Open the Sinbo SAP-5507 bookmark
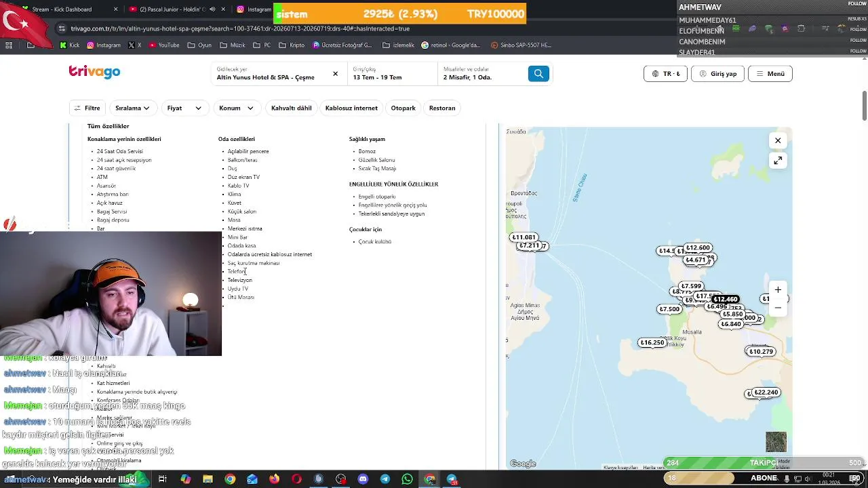Image resolution: width=868 pixels, height=488 pixels. click(520, 45)
